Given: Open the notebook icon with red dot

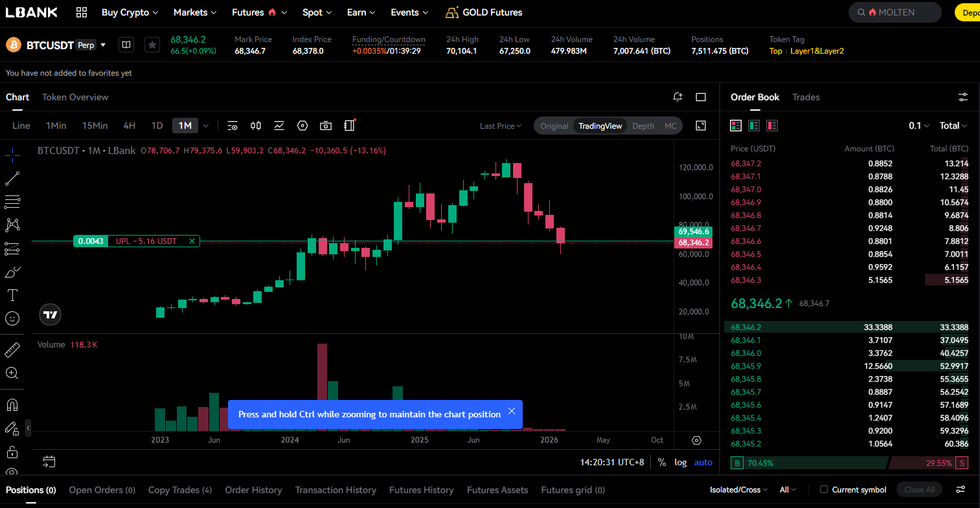Looking at the screenshot, I should (350, 126).
